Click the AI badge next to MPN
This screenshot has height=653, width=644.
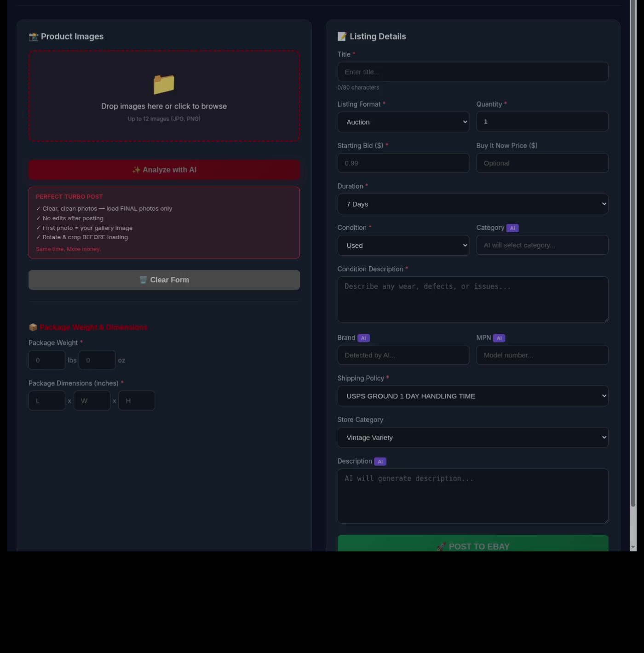coord(499,338)
